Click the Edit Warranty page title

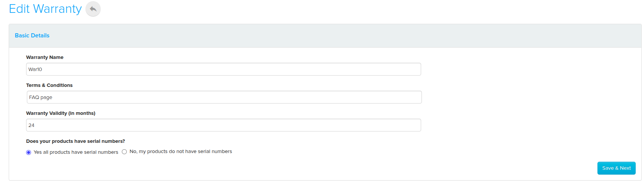tap(45, 9)
